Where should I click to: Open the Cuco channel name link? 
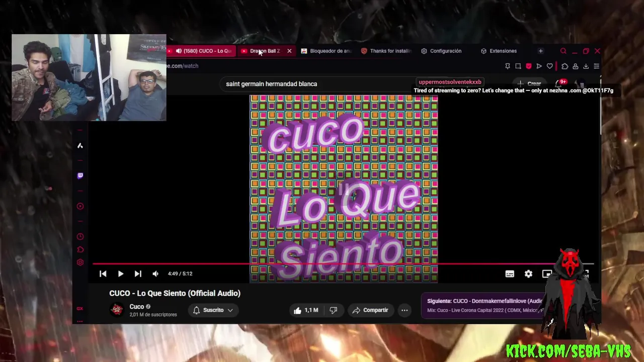pyautogui.click(x=137, y=307)
